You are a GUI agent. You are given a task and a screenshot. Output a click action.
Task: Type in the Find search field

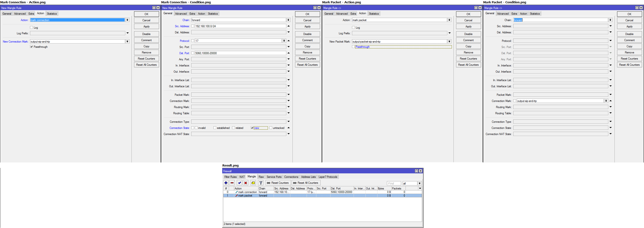point(394,183)
